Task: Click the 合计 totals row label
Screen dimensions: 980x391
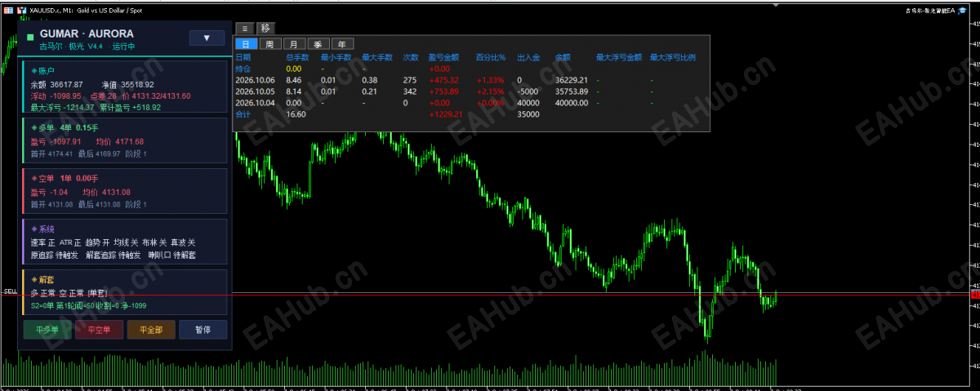Action: pos(243,114)
